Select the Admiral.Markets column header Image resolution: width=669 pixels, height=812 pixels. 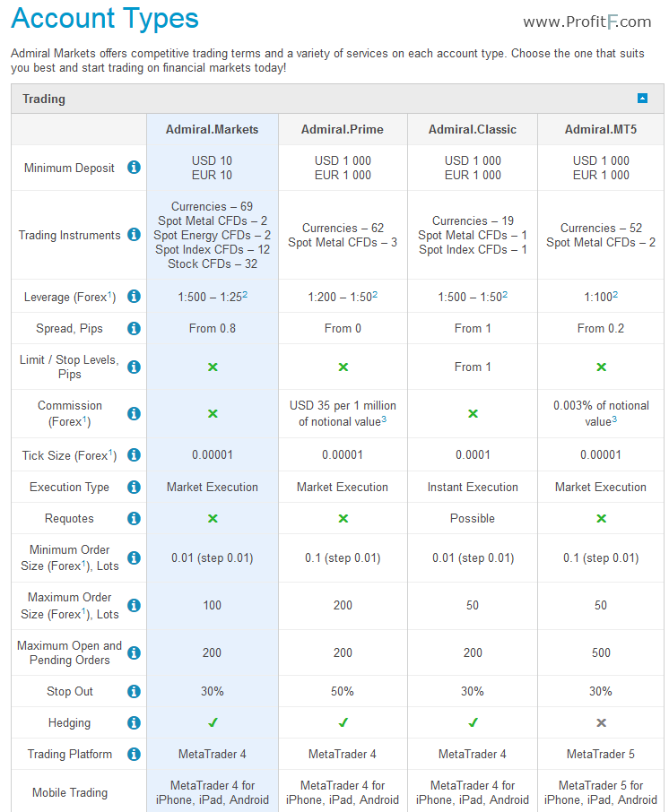212,129
